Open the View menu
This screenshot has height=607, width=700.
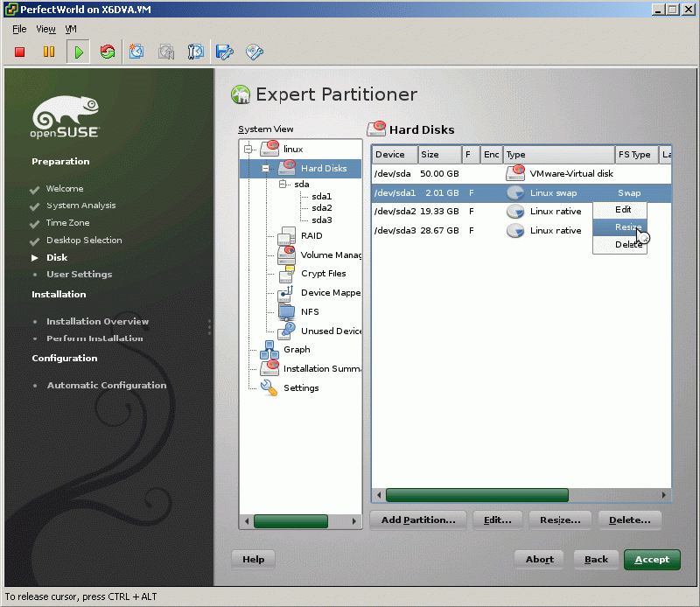click(45, 29)
